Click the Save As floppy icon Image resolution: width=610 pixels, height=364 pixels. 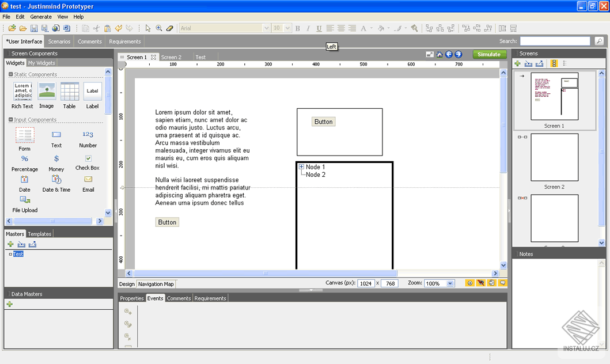[45, 28]
